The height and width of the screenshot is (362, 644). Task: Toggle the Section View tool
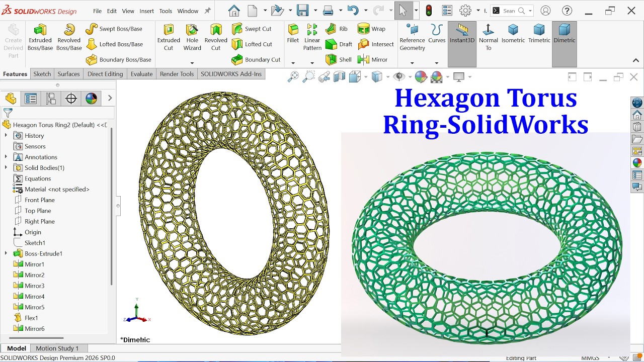click(x=340, y=76)
